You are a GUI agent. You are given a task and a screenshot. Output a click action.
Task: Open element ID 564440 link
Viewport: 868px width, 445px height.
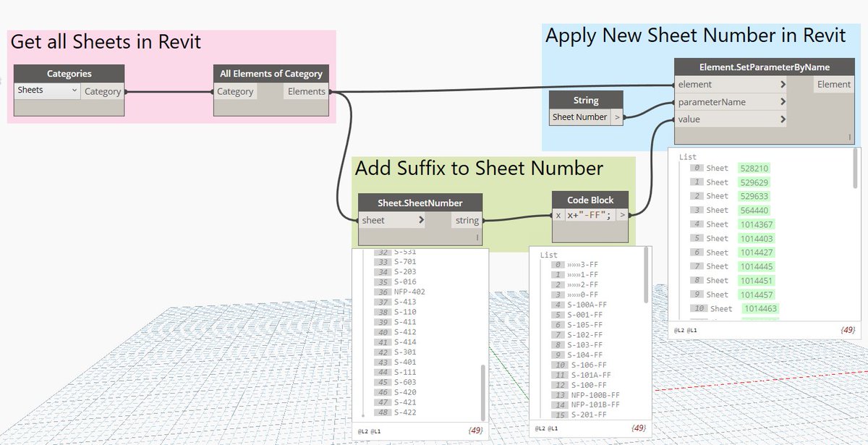point(754,211)
